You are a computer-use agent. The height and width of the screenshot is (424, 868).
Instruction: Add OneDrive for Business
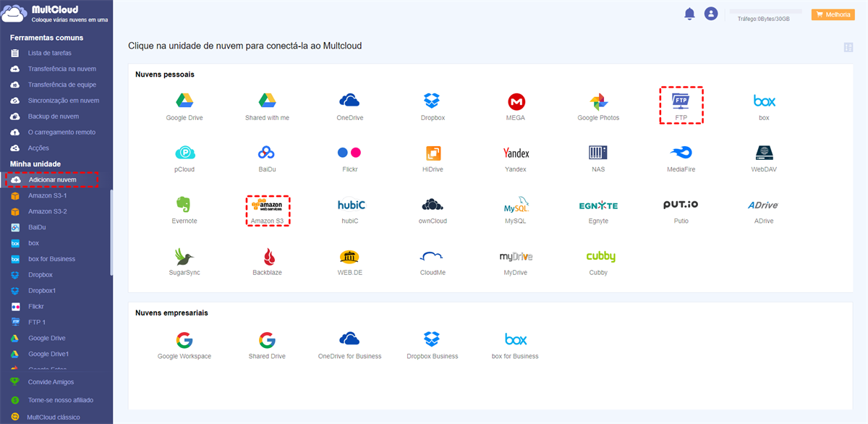pyautogui.click(x=349, y=339)
